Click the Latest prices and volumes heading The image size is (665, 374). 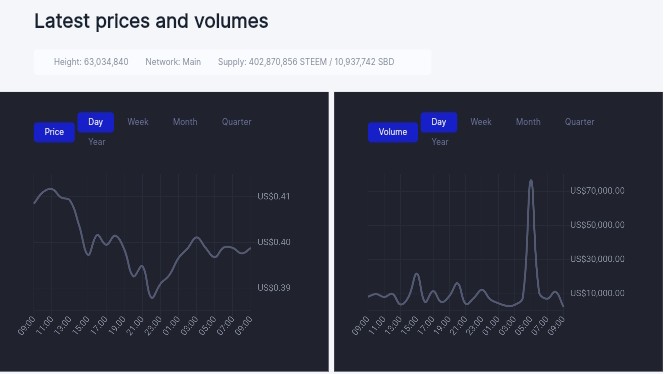click(151, 21)
